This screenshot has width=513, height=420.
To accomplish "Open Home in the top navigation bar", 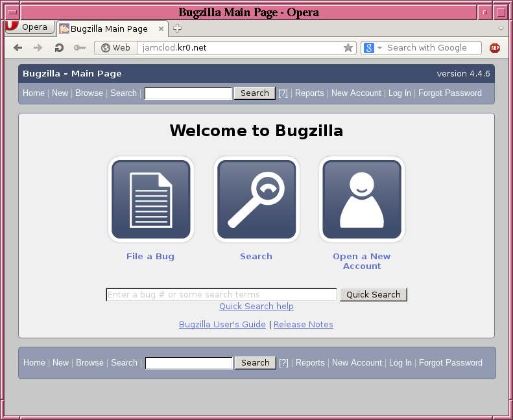I will (x=34, y=93).
